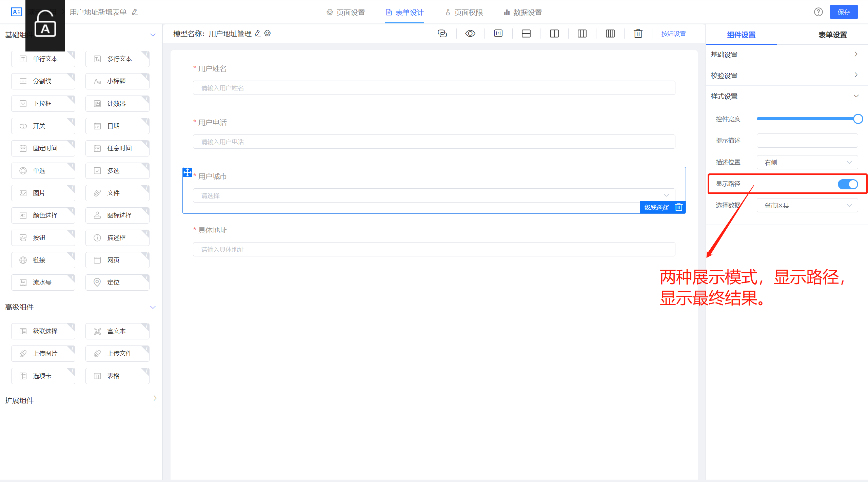Viewport: 868px width, 482px height.
Task: Open the 用户城市 请选择 dropdown
Action: (434, 195)
